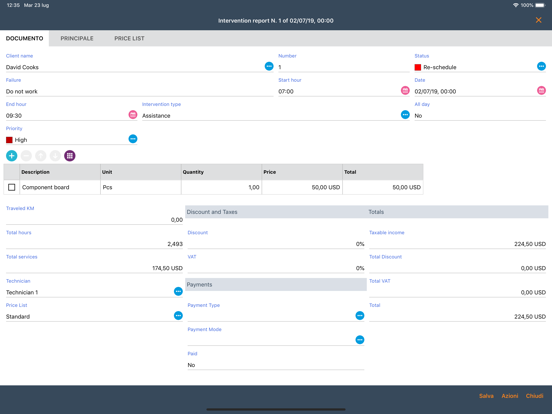Viewport: 552px width, 414px height.
Task: Click the Assistance intervention type value
Action: tap(156, 115)
